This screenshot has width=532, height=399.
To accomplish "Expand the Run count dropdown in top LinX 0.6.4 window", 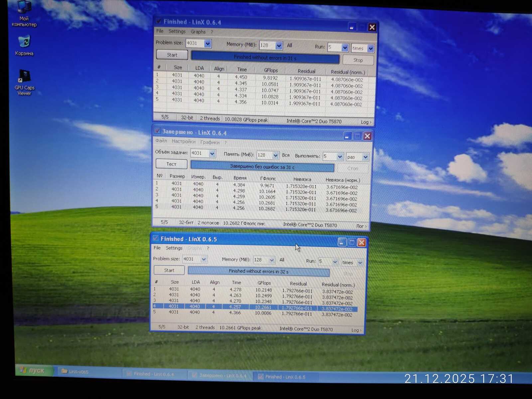I will coord(345,48).
